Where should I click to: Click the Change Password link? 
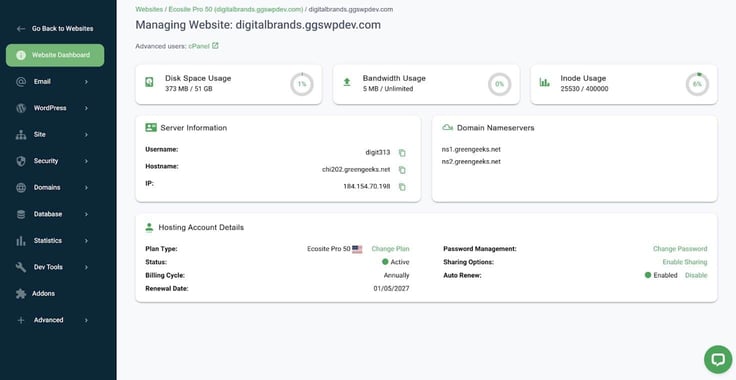680,249
